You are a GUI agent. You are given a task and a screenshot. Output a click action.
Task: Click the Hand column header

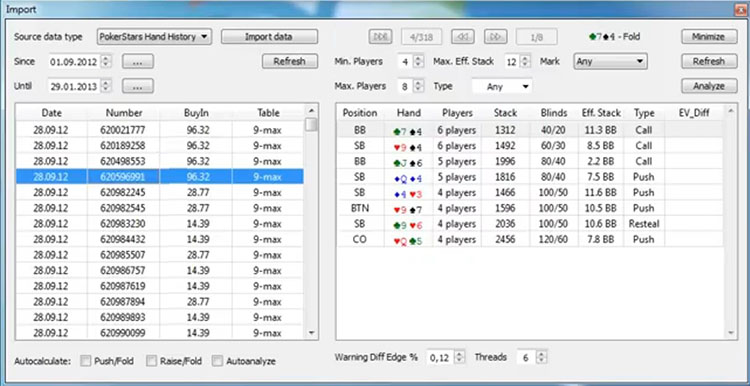click(408, 113)
